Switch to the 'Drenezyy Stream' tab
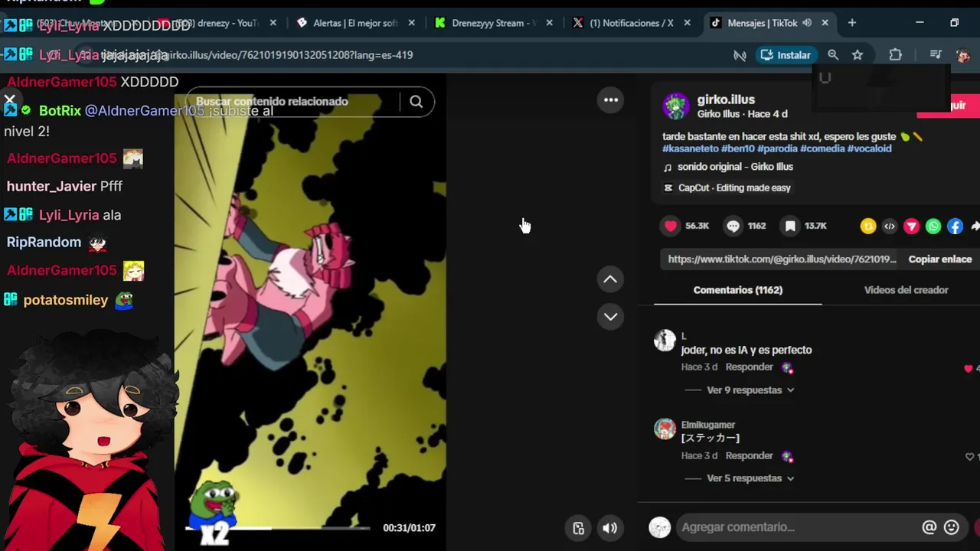This screenshot has width=980, height=551. coord(493,23)
